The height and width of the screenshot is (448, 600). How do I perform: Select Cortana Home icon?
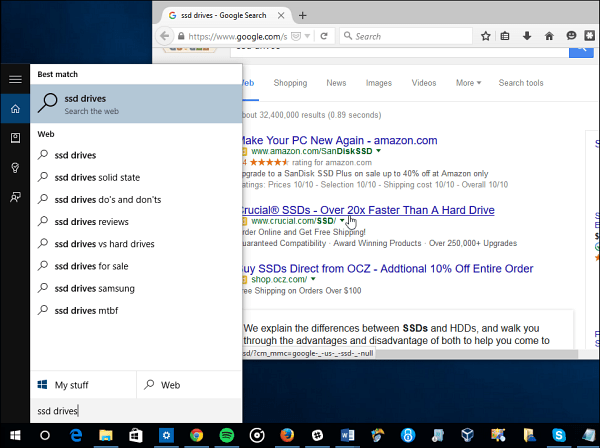pos(15,109)
